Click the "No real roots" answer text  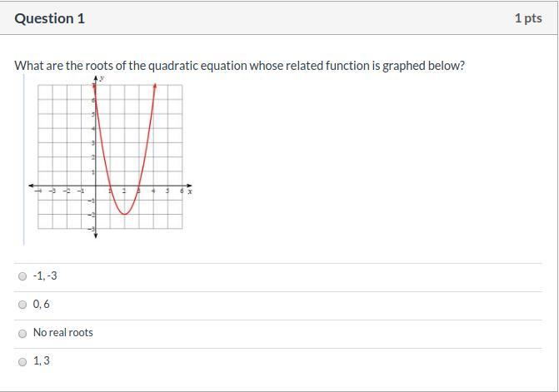[62, 333]
